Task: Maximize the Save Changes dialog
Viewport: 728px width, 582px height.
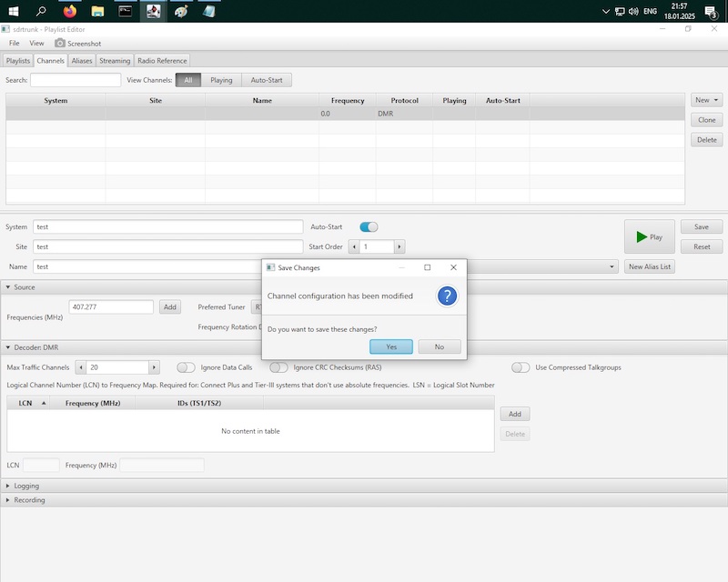Action: (x=427, y=267)
